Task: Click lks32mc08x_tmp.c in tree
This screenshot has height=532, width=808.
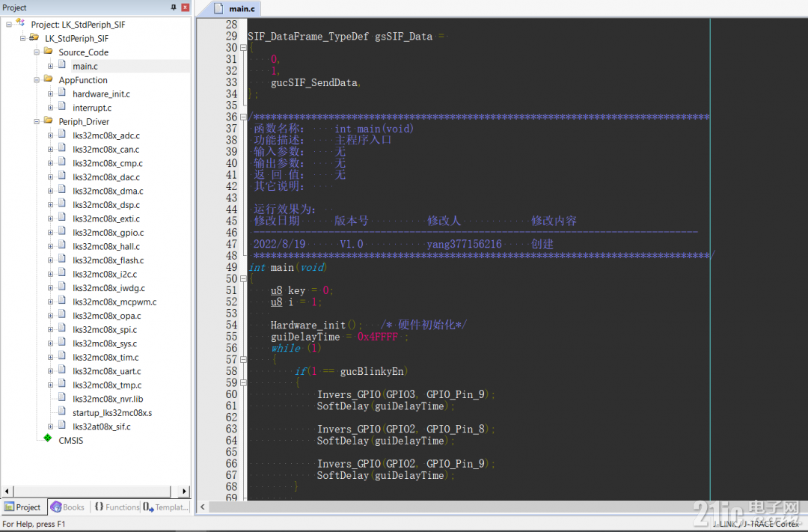Action: point(107,385)
